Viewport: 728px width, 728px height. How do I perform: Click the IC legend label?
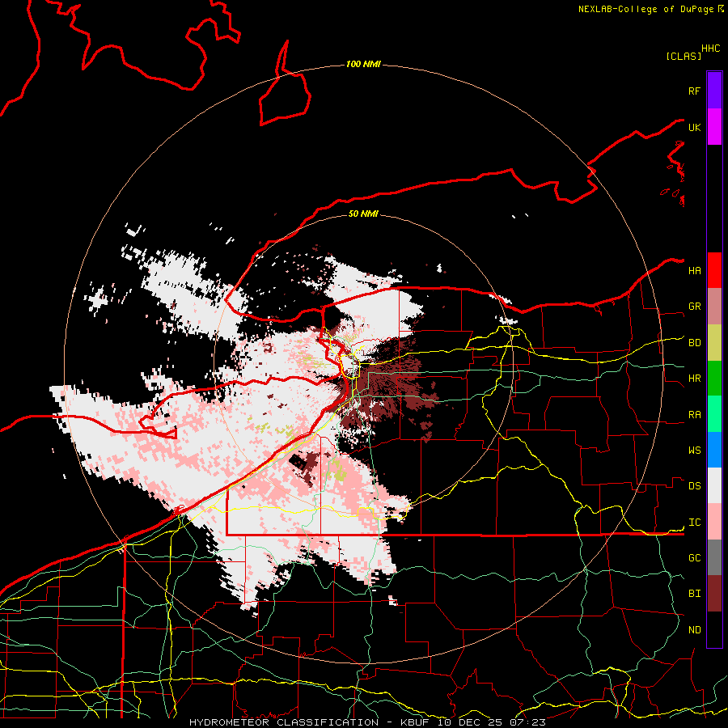click(694, 522)
